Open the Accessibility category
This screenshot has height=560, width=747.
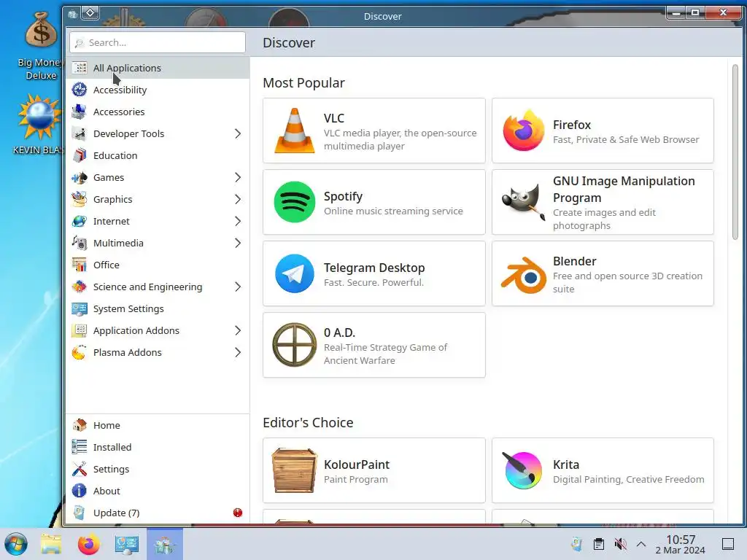pos(158,90)
